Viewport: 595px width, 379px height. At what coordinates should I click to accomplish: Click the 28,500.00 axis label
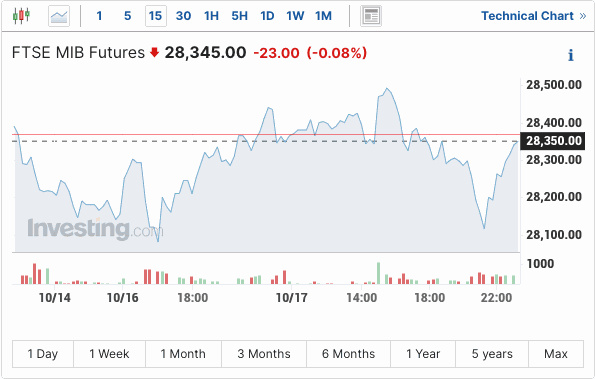(x=554, y=84)
